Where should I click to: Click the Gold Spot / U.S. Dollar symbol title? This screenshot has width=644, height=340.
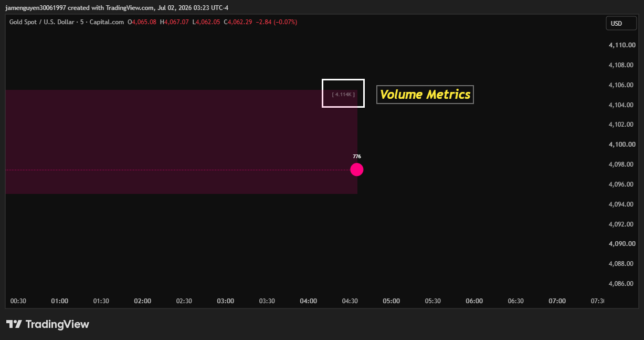tap(67, 22)
